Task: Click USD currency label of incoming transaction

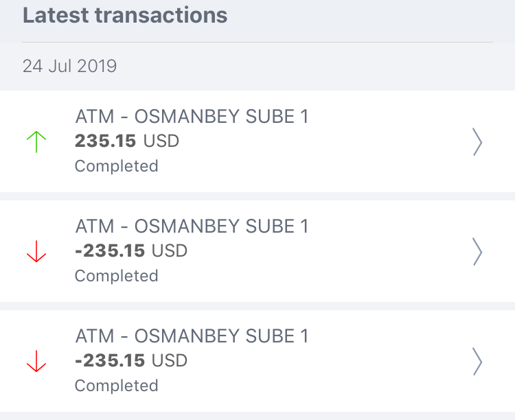Action: coord(161,141)
